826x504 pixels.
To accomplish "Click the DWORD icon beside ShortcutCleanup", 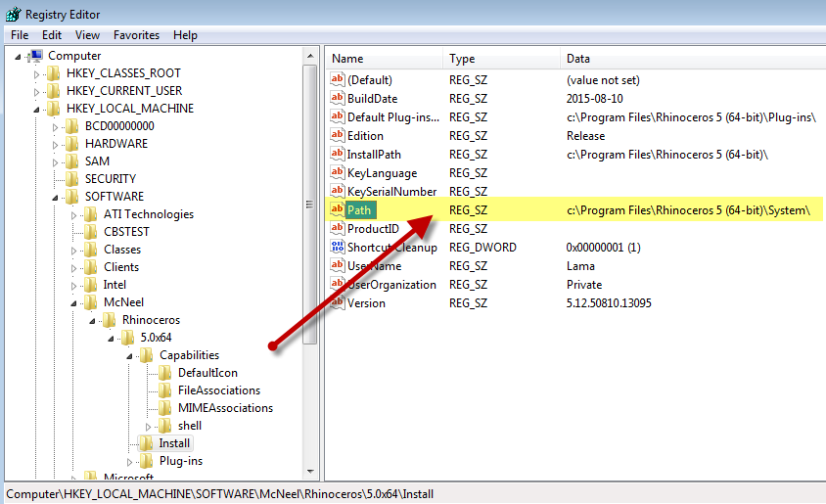I will tap(337, 247).
